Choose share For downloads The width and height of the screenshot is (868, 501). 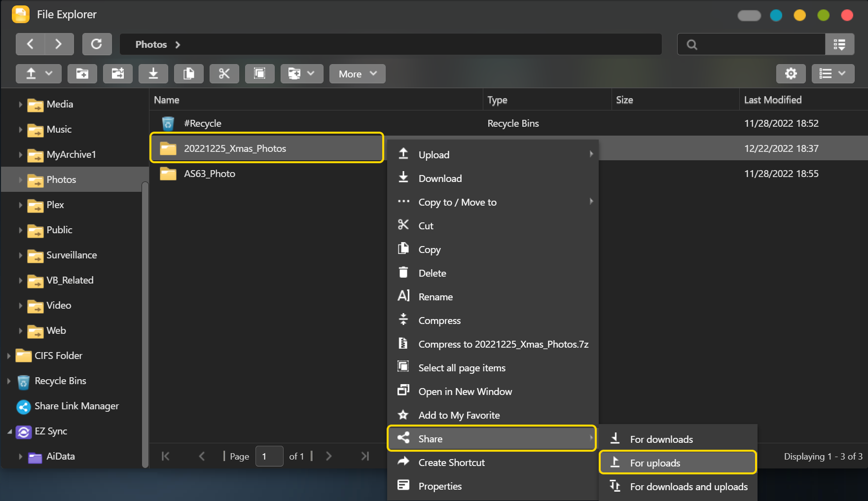click(x=678, y=439)
